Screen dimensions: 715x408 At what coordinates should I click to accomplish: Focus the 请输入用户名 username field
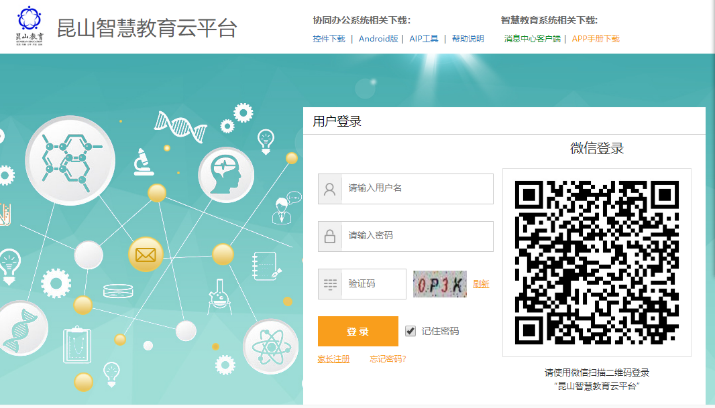click(x=406, y=188)
